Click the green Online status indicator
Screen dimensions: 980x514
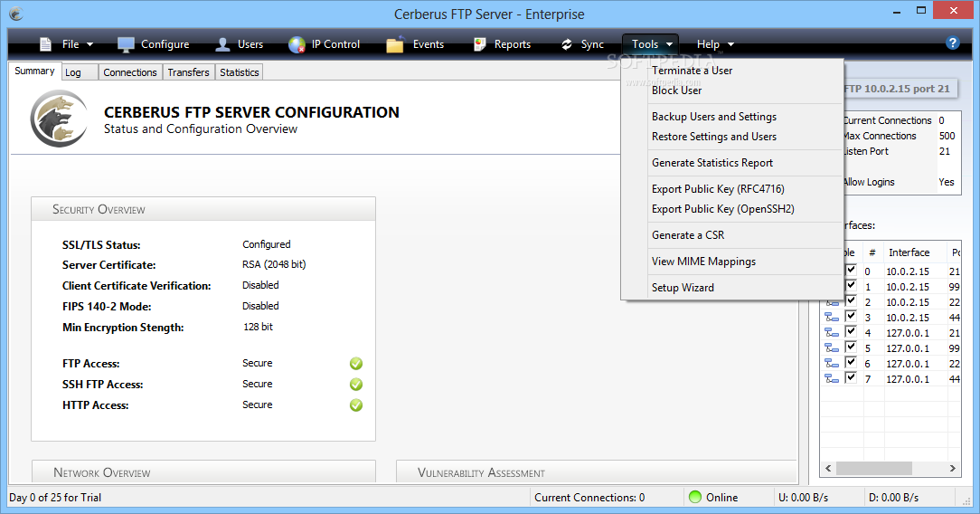695,497
